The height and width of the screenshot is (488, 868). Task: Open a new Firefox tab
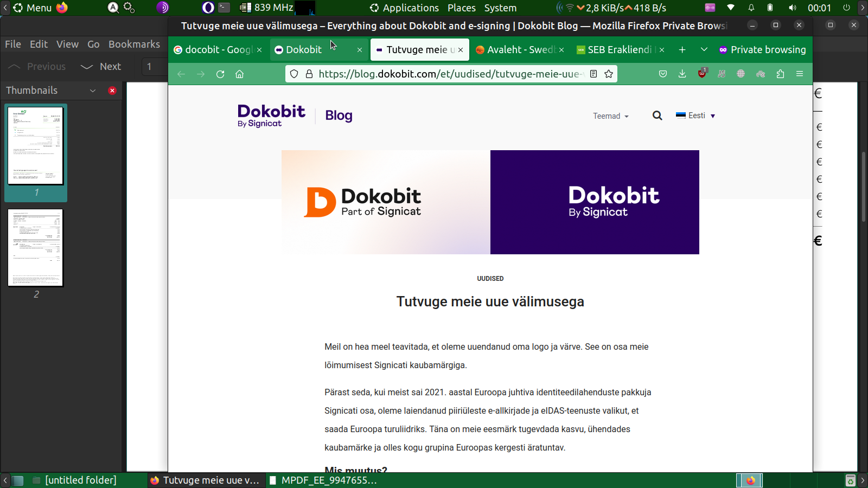pyautogui.click(x=682, y=49)
